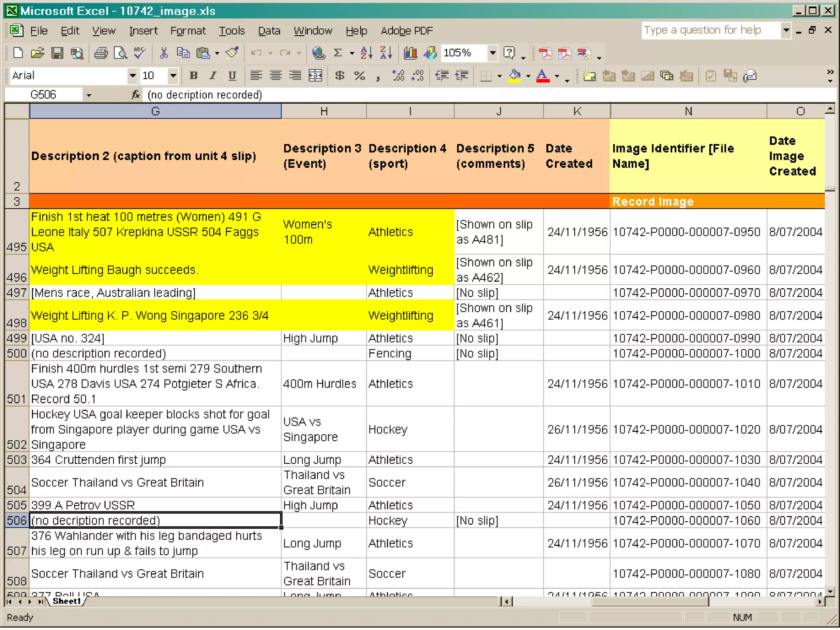Open the Format menu
Viewport: 840px width, 630px height.
pos(187,31)
